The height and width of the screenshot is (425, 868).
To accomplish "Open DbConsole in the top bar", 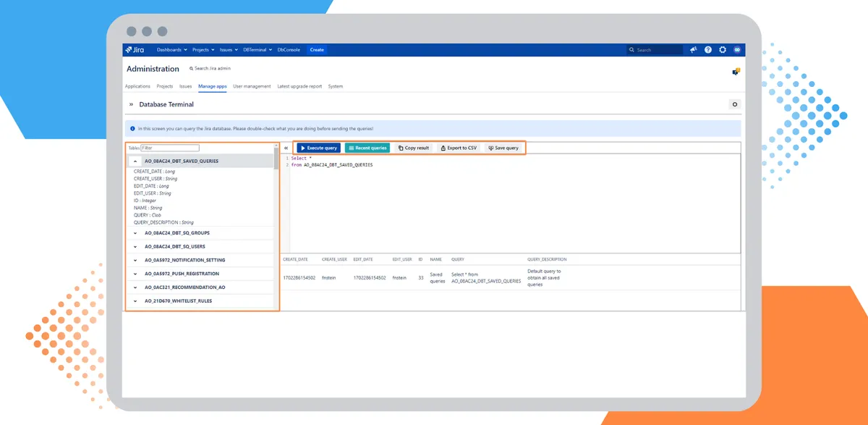I will pyautogui.click(x=289, y=50).
